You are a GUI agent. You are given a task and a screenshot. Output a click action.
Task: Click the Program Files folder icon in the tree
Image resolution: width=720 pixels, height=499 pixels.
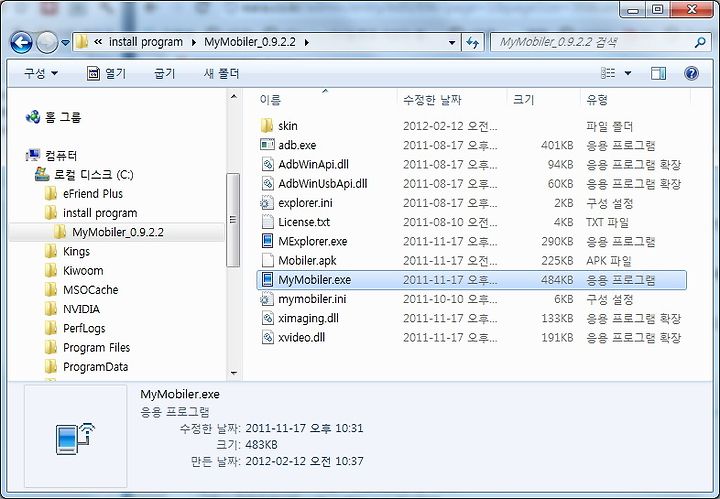tap(51, 348)
